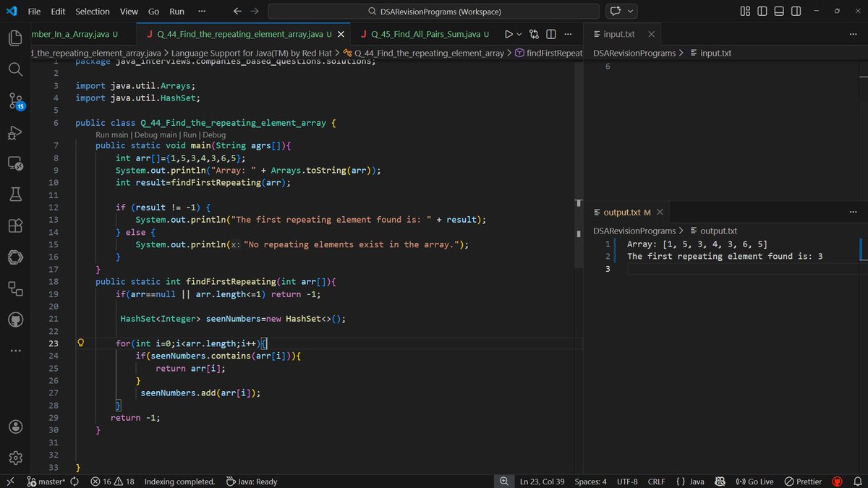Open Source Control view with 15 badge
868x488 pixels.
(16, 101)
